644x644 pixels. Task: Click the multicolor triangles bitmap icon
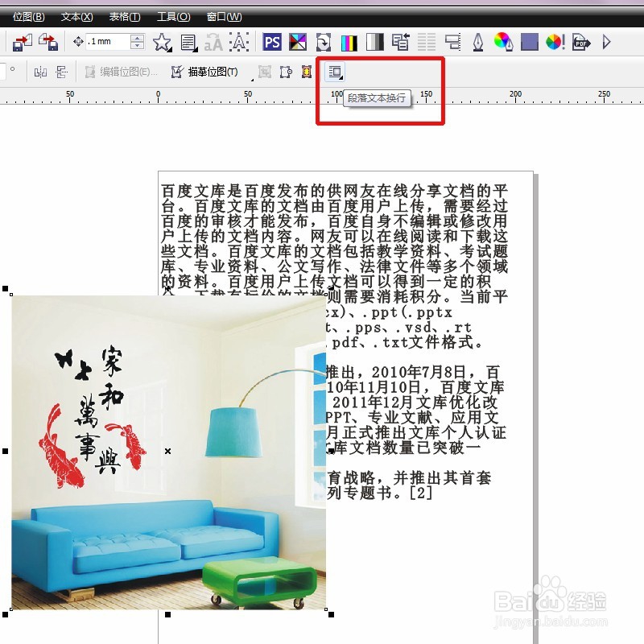tap(298, 42)
